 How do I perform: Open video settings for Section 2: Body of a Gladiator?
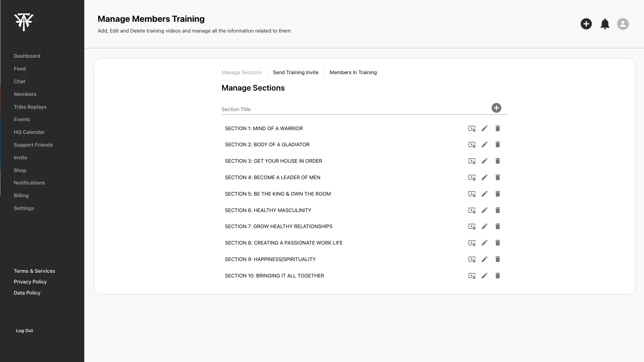472,145
